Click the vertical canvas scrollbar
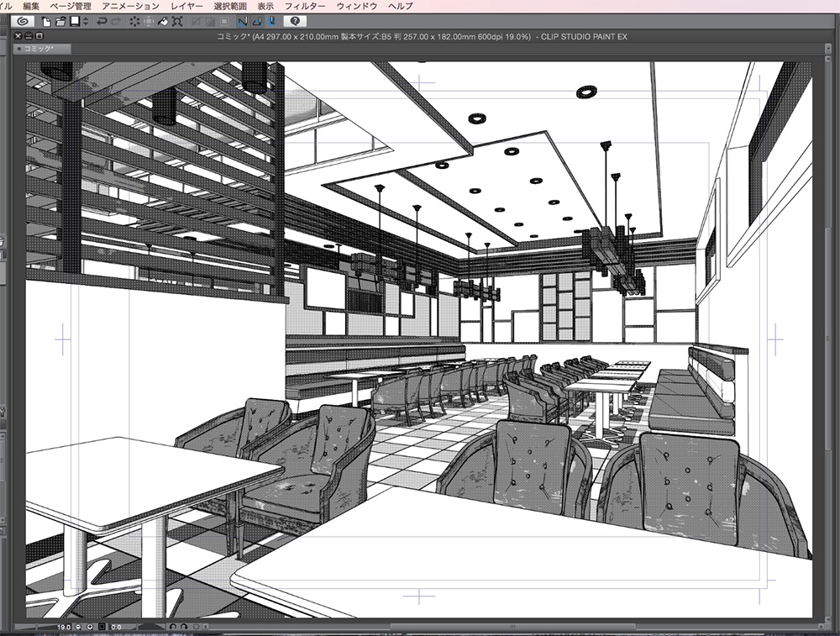Screen dimensions: 840x636 point(828,337)
